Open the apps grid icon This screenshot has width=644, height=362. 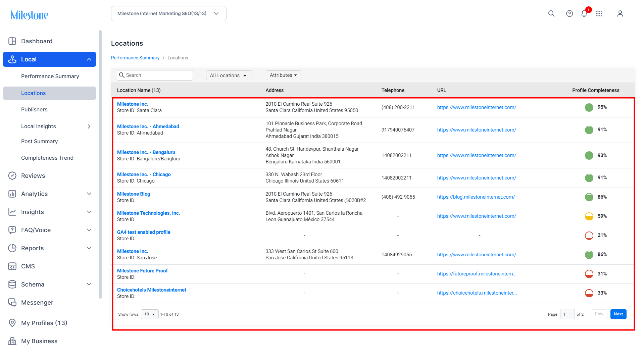pos(599,13)
